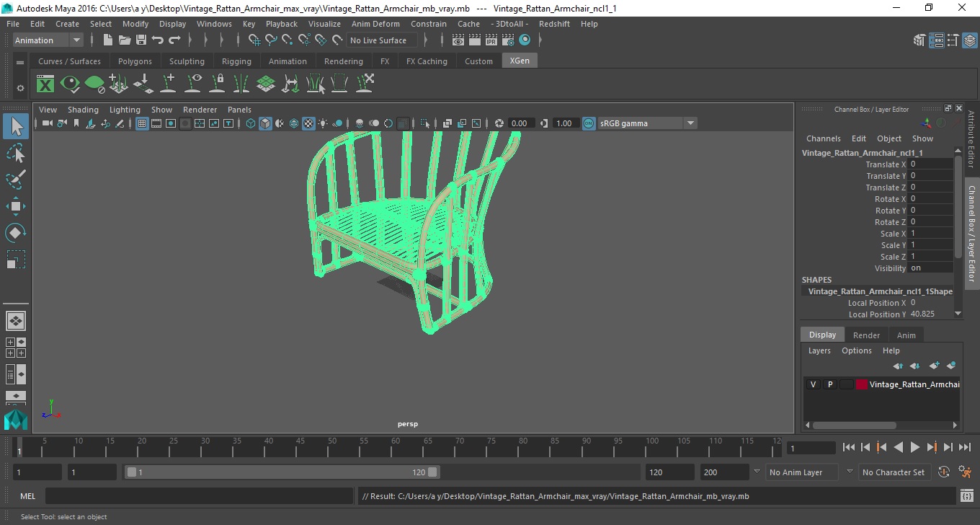Go to the start of playback range
980x525 pixels.
pos(848,448)
